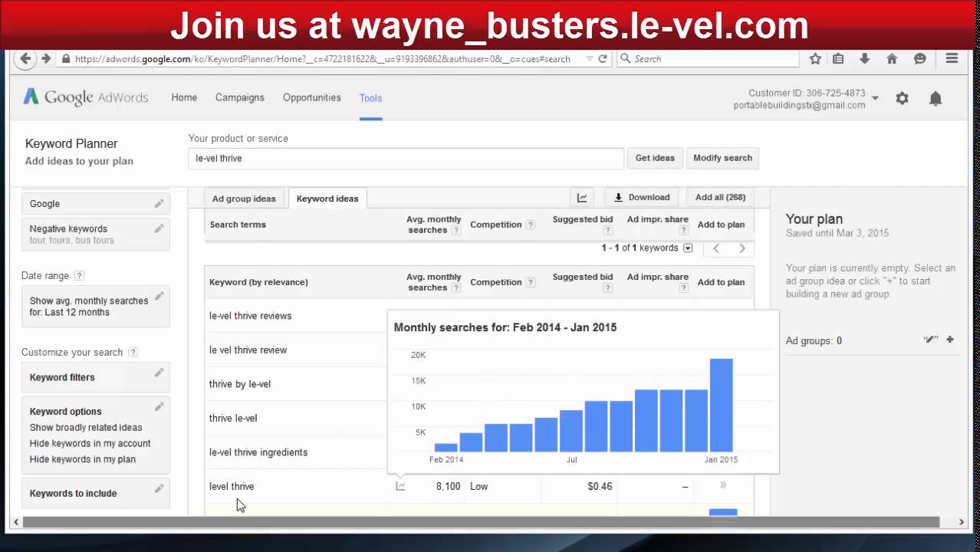Click the 'thrive by le-vel' keyword
Image resolution: width=980 pixels, height=552 pixels.
(240, 384)
